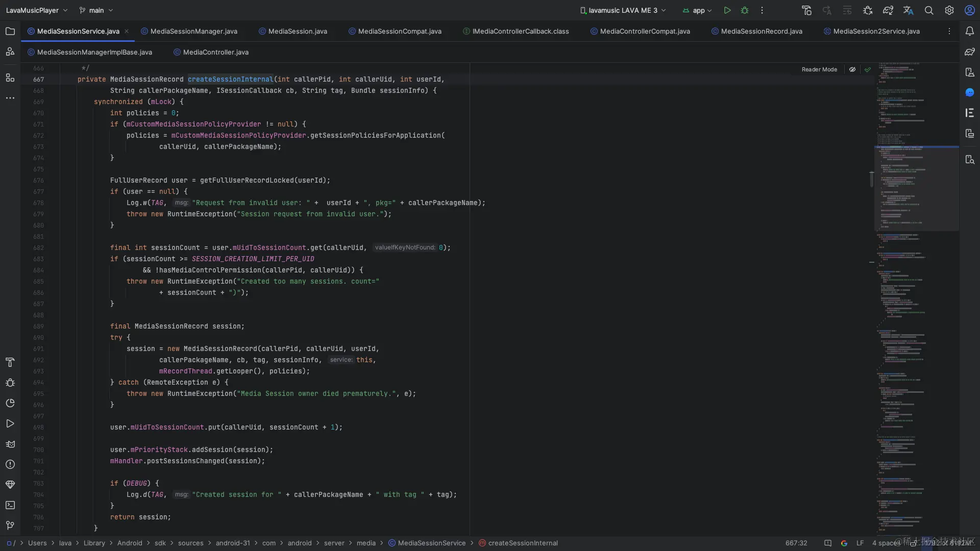Open the lavamusic LAVA ME 3 device dropdown
The width and height of the screenshot is (980, 551).
pos(623,10)
